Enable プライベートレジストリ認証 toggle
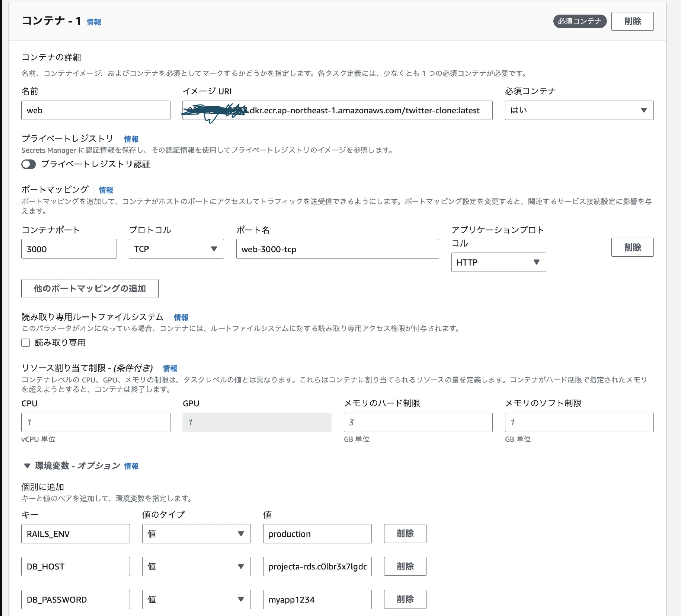This screenshot has width=681, height=616. pos(28,164)
